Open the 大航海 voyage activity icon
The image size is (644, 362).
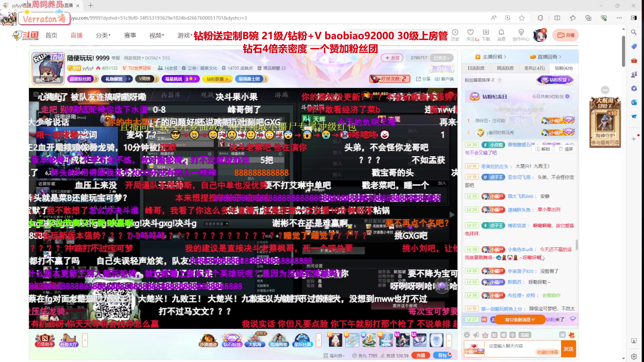pos(255,340)
